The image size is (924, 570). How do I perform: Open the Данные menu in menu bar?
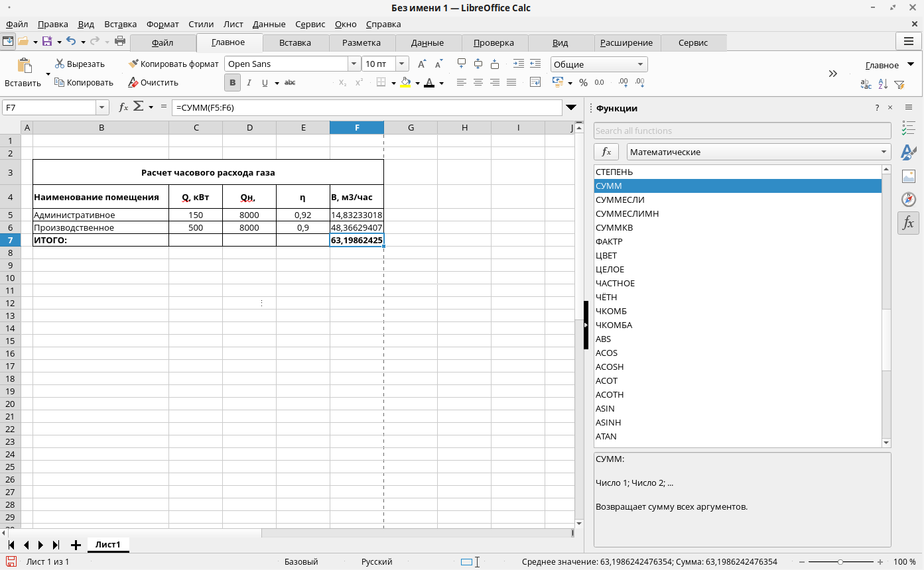point(269,24)
